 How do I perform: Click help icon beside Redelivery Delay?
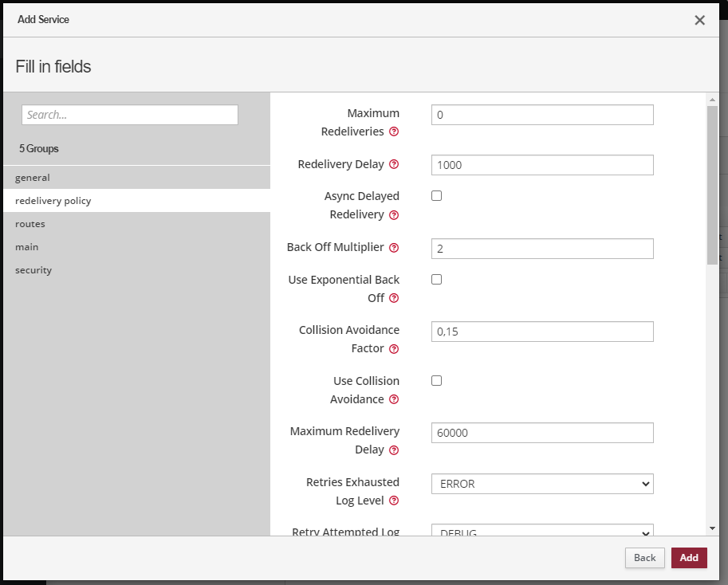tap(394, 164)
